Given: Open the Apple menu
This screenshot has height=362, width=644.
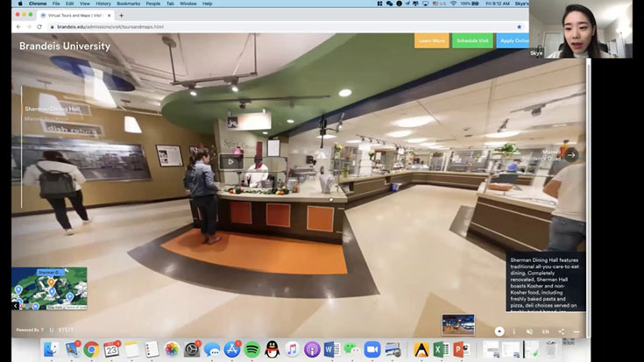Looking at the screenshot, I should tap(20, 4).
